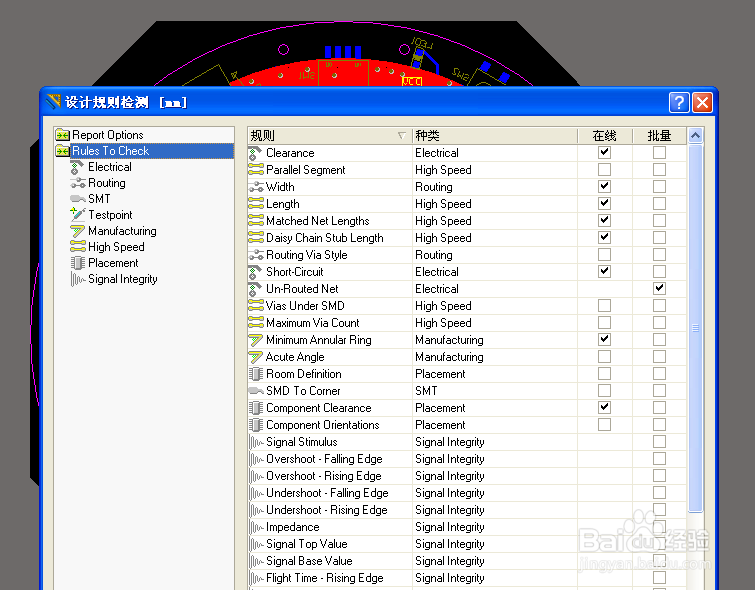Click the SMD To Corner rule icon
The height and width of the screenshot is (590, 755).
pyautogui.click(x=256, y=391)
